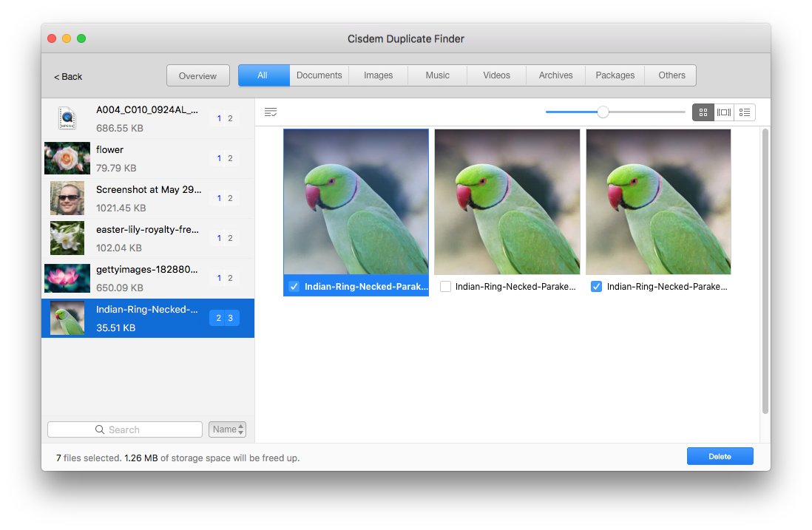Select the Screenshot at May 29 group
Viewport: 812px width, 530px height.
(x=148, y=198)
